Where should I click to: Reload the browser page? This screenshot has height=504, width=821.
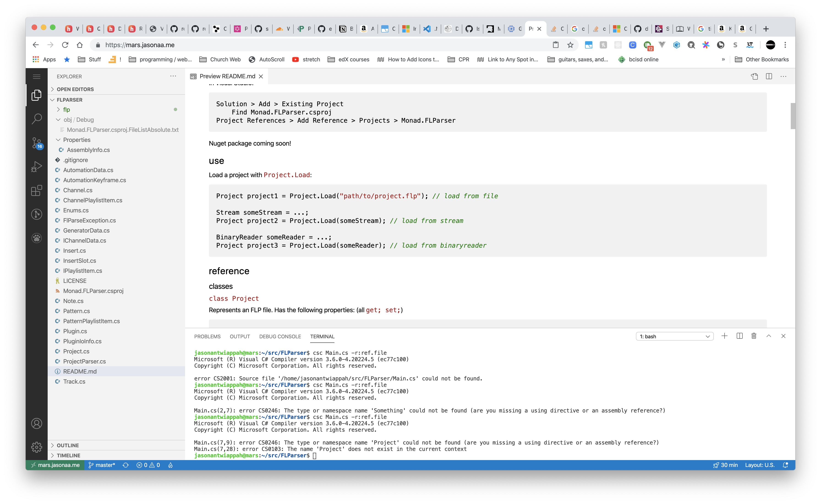click(x=65, y=45)
